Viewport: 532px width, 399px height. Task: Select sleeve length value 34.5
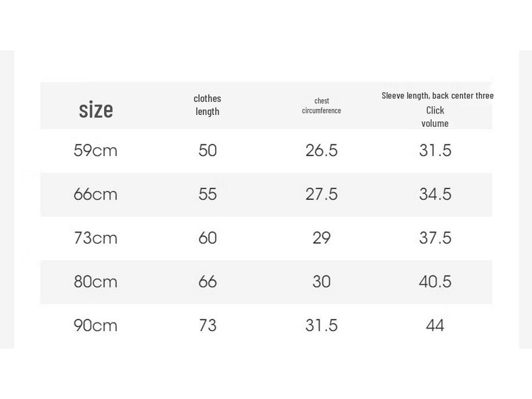[435, 194]
